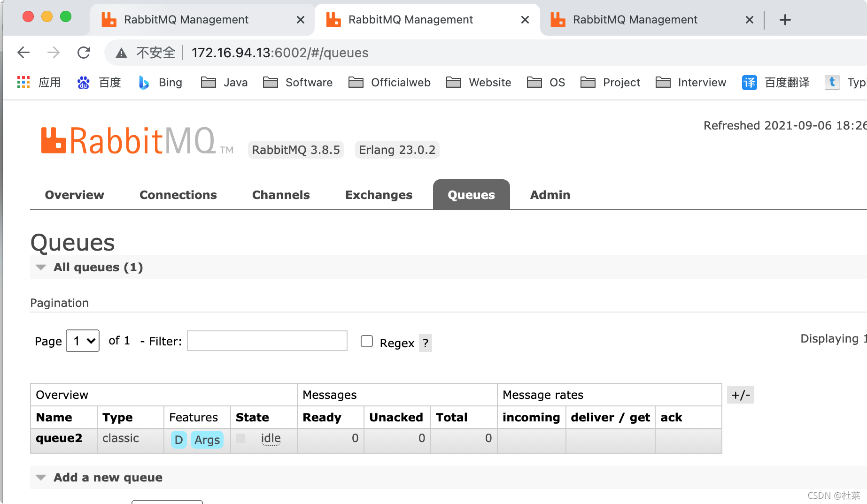Sort by incoming column header

[531, 417]
